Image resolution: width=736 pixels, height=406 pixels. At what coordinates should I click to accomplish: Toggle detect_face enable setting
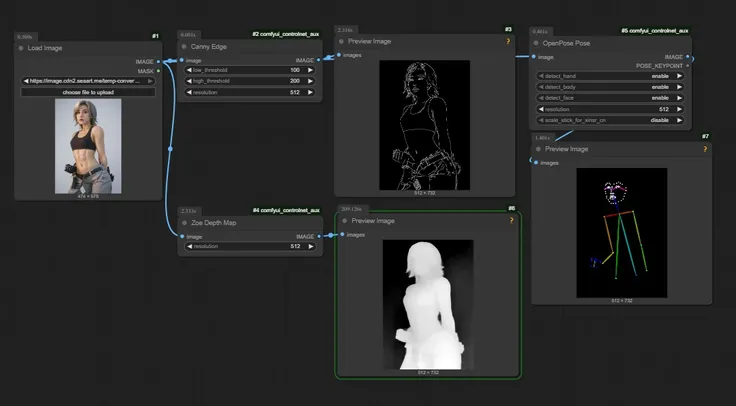click(610, 98)
